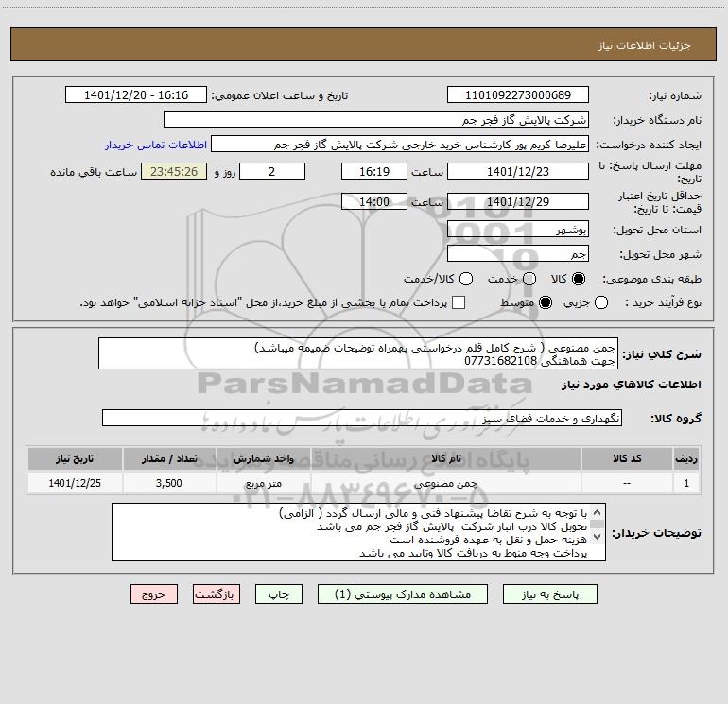Image resolution: width=728 pixels, height=704 pixels.
Task: Select the 'خدمت' radio button
Action: 529,279
